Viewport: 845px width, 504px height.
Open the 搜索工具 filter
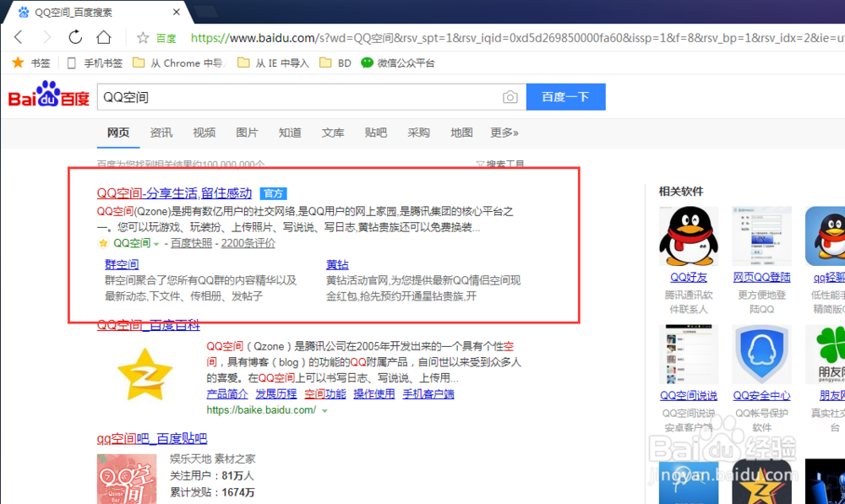click(x=500, y=164)
